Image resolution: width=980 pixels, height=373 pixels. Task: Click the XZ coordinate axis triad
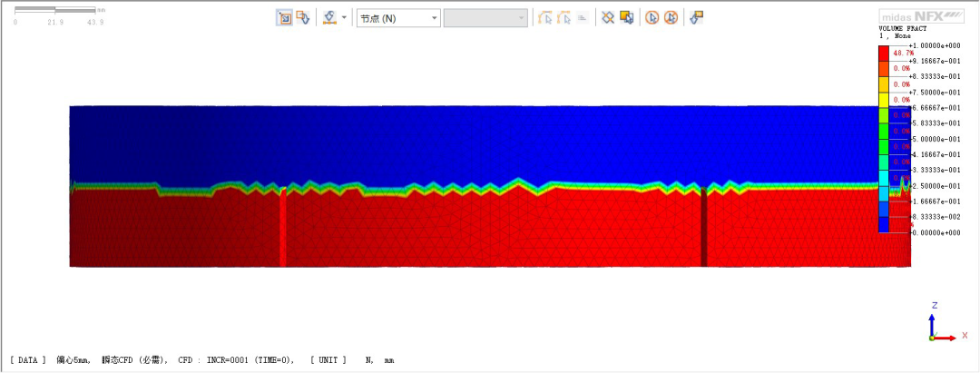click(940, 323)
